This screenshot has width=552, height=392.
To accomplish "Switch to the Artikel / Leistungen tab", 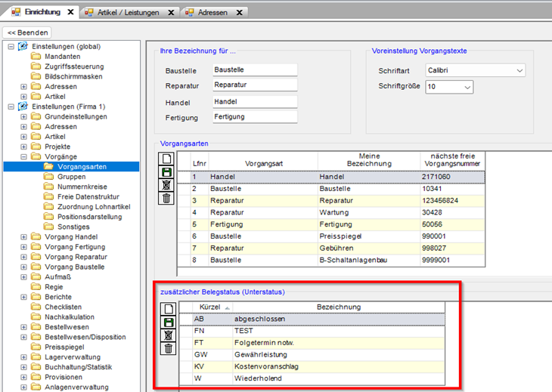I will [x=127, y=13].
